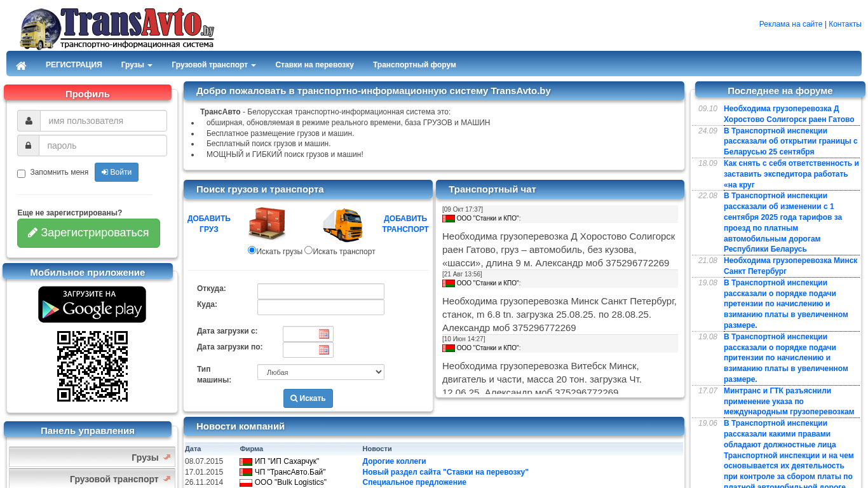Open calendar for loading date until

pos(324,350)
